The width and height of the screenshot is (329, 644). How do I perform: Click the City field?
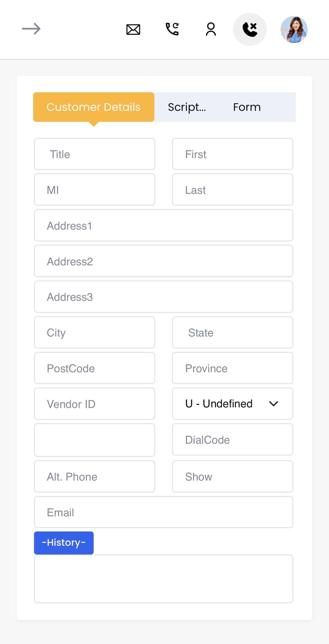(x=94, y=333)
